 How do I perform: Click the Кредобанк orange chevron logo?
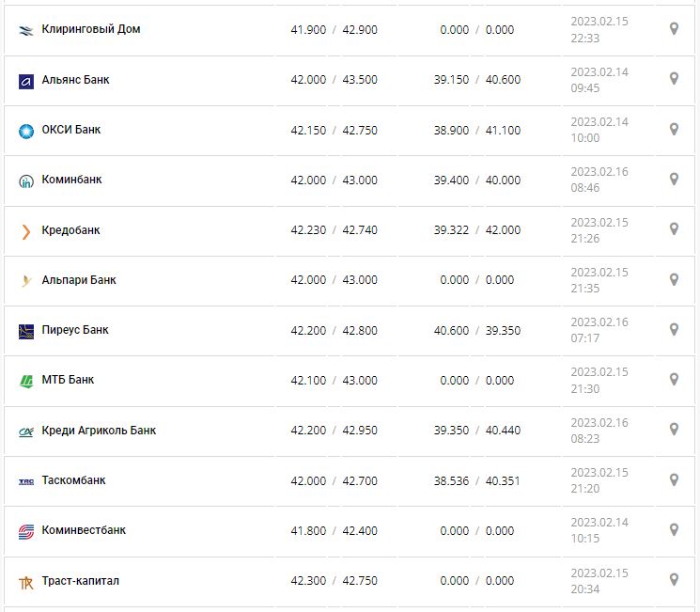26,231
